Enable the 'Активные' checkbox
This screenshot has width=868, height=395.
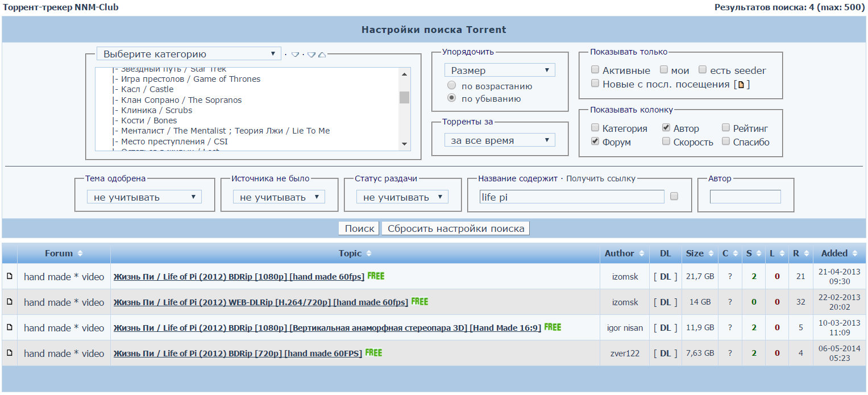click(595, 70)
